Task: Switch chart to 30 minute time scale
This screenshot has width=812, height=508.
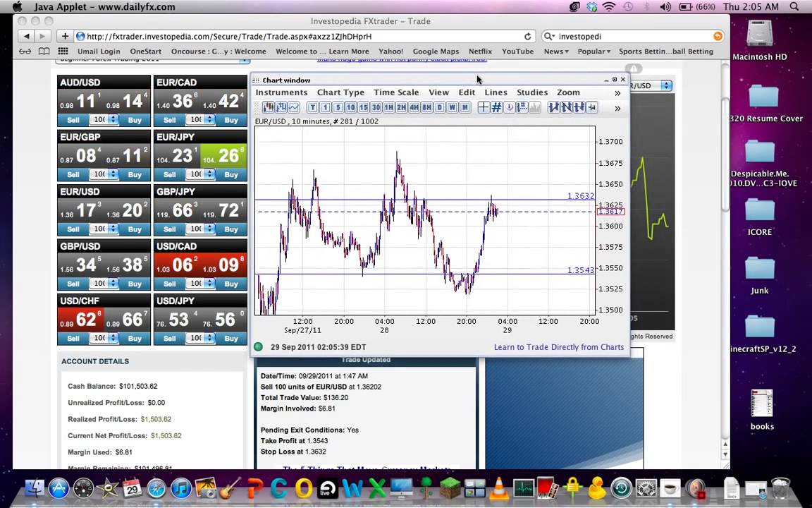Action: (x=376, y=107)
